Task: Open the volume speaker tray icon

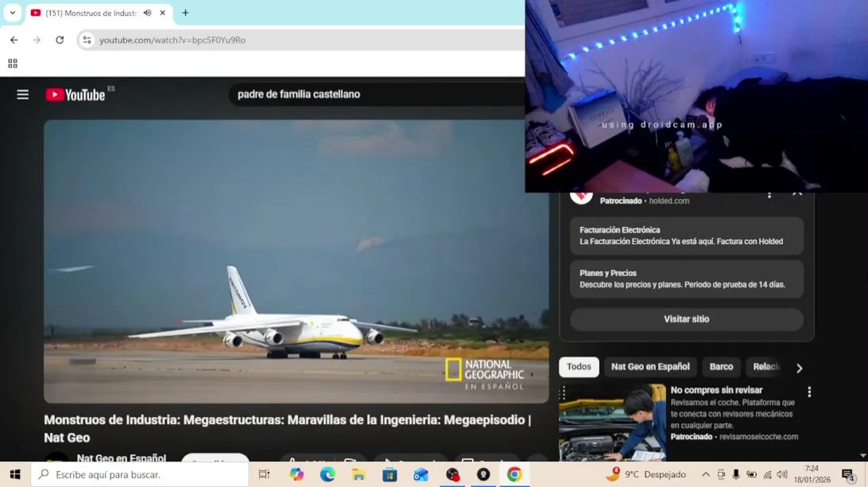Action: (782, 475)
